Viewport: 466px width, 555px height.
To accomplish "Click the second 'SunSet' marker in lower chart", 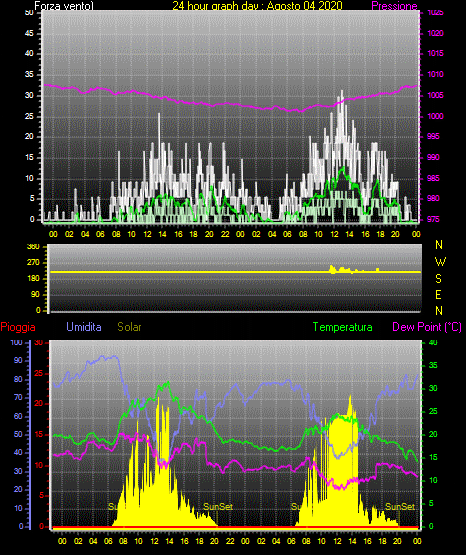I will tap(400, 507).
